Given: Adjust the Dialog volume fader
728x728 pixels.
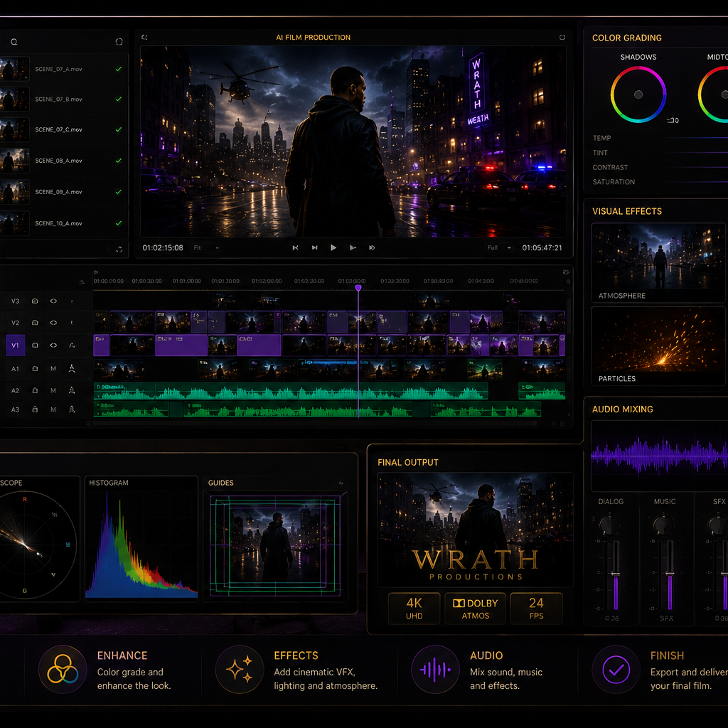Looking at the screenshot, I should coord(616,576).
